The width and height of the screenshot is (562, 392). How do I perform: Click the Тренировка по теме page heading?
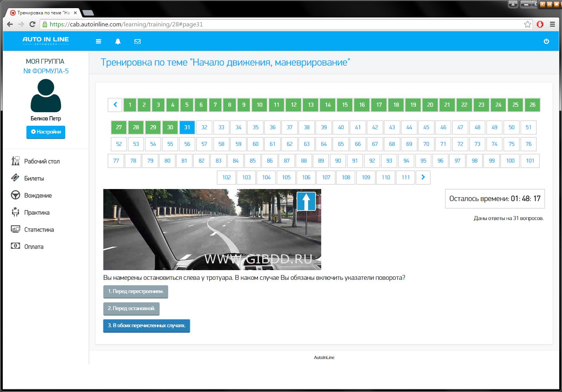click(225, 62)
